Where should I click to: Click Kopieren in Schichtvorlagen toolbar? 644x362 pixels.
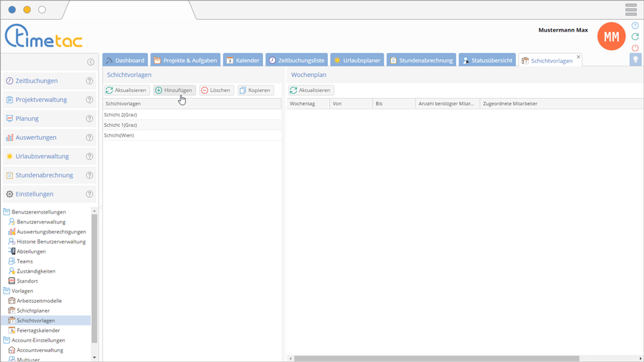pos(255,90)
